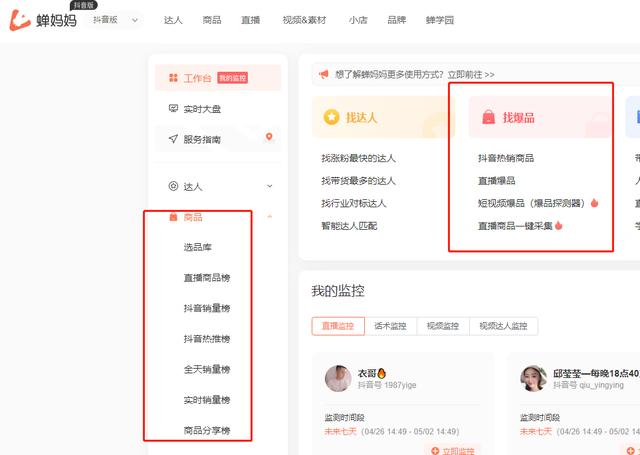Open the 品牌 top menu
Viewport: 640px width, 455px height.
point(397,20)
